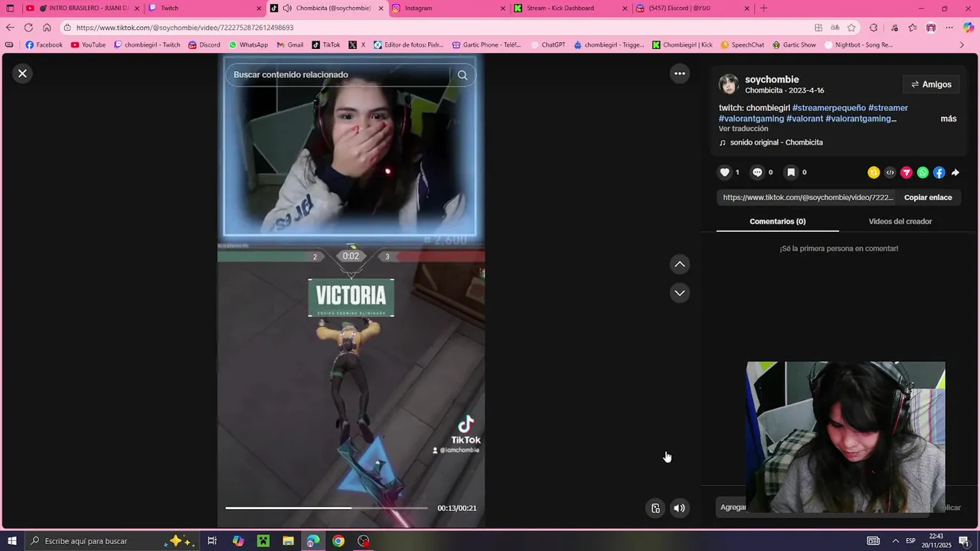Open Task View on taskbar
The height and width of the screenshot is (551, 980).
coord(212,541)
